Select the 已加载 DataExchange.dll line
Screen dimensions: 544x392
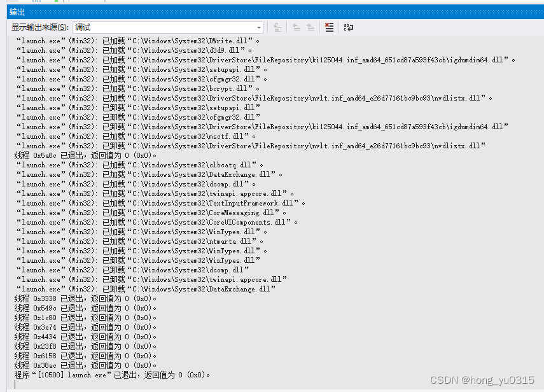(149, 174)
